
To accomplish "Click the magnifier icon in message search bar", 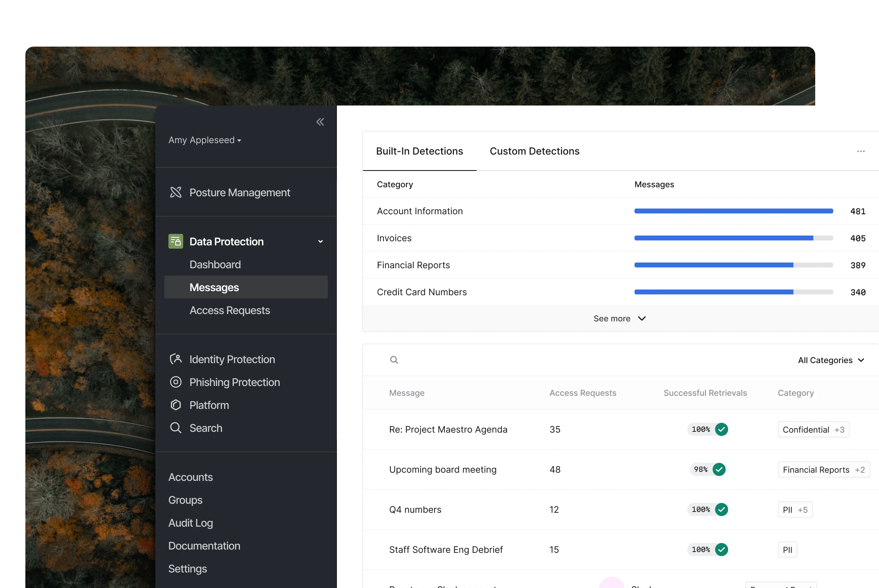I will click(x=394, y=360).
